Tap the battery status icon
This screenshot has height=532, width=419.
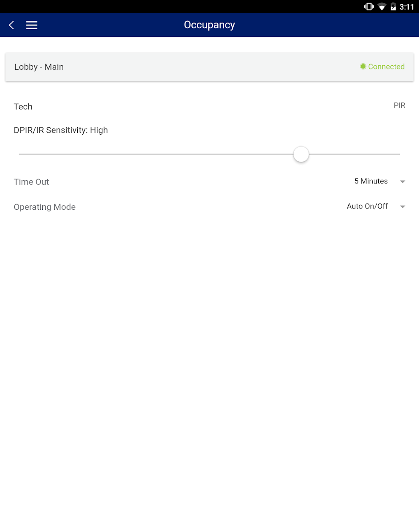tap(393, 7)
